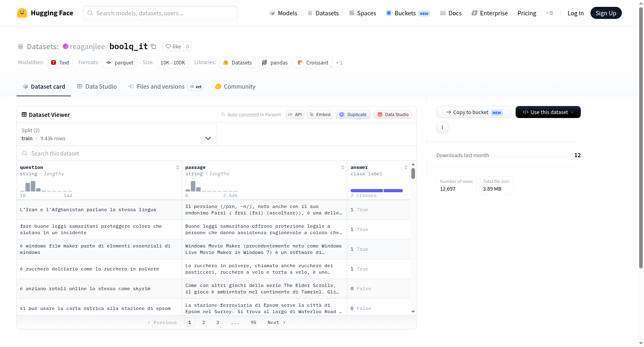Viewport: 644px width, 347px height.
Task: Open the Datasets page from navigation
Action: (x=323, y=13)
